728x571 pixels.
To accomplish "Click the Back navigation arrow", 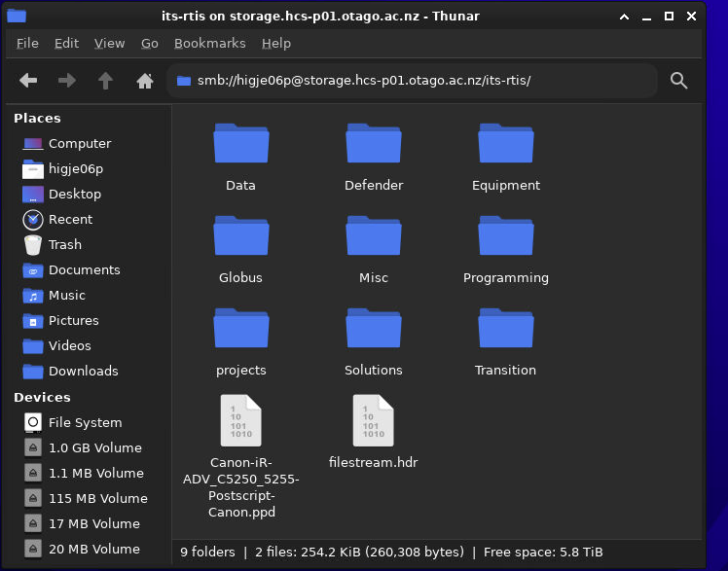I will pyautogui.click(x=28, y=81).
